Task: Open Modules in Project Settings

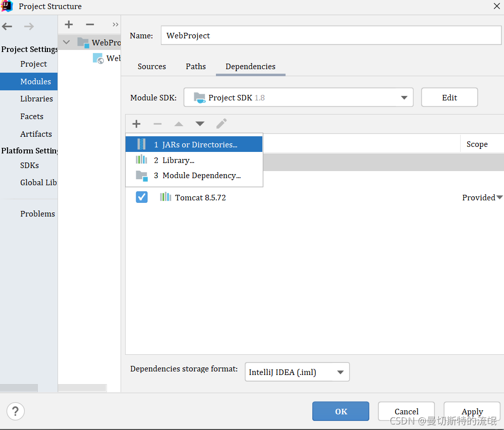Action: (29, 81)
